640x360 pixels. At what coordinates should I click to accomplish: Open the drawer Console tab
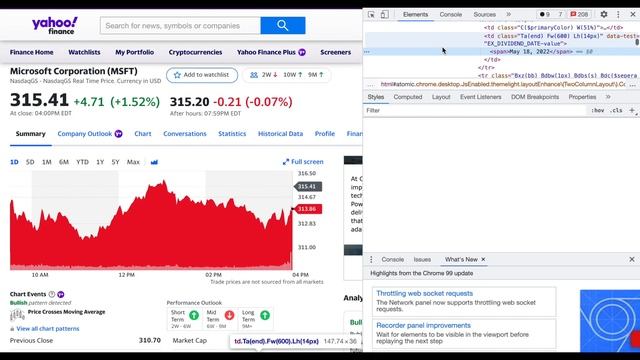393,260
